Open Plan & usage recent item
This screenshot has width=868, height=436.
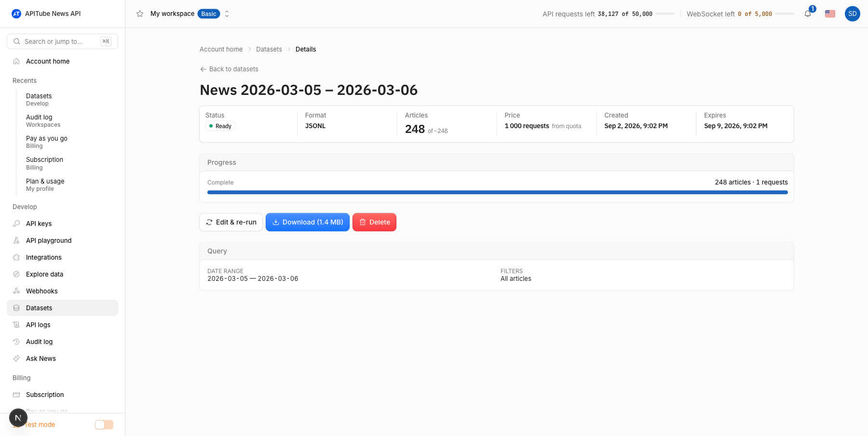click(45, 185)
